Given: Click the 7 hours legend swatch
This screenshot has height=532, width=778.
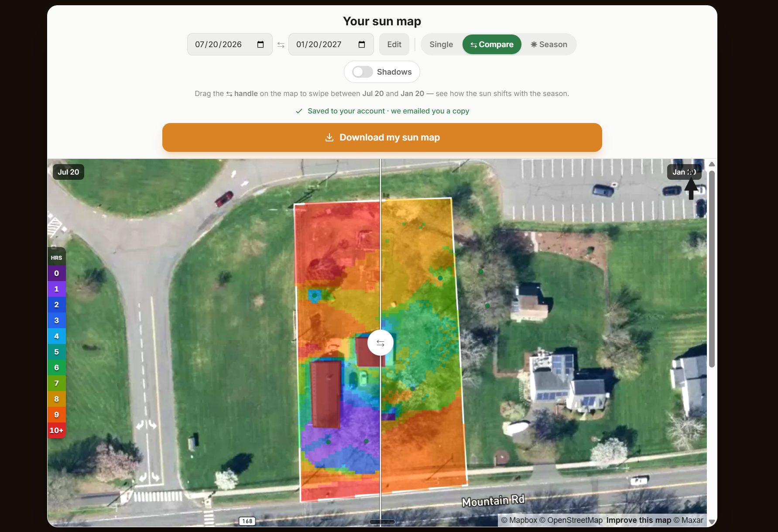Looking at the screenshot, I should [57, 383].
